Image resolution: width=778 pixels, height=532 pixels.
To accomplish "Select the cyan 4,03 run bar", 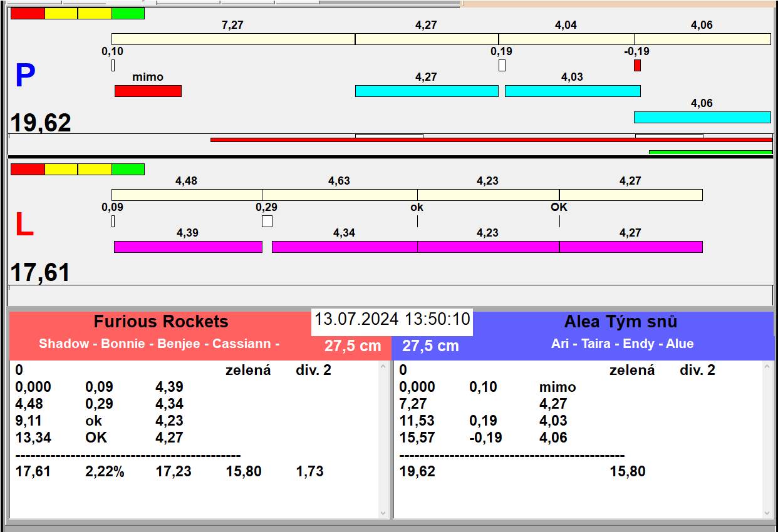I will pos(573,91).
